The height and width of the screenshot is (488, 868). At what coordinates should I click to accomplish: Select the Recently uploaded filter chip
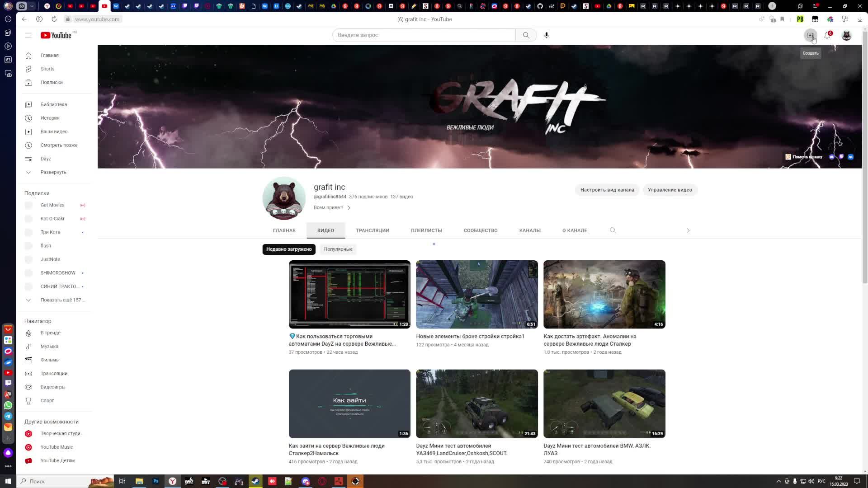289,249
